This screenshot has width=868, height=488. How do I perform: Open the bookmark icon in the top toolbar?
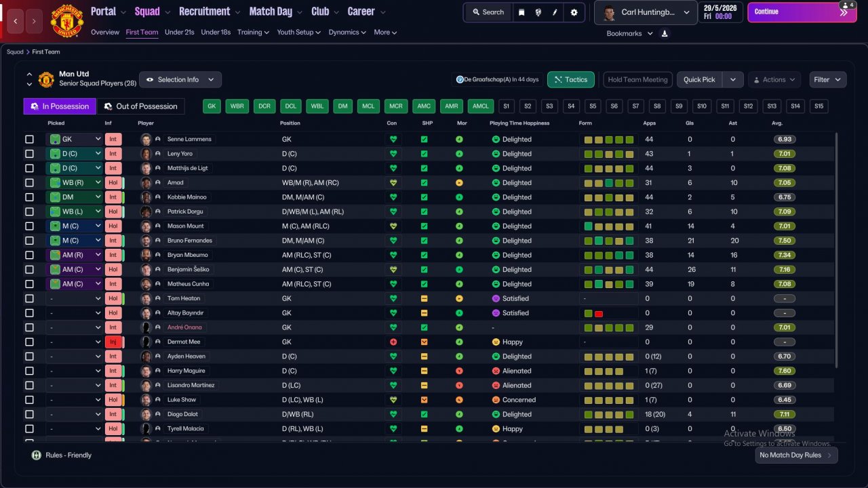click(521, 12)
